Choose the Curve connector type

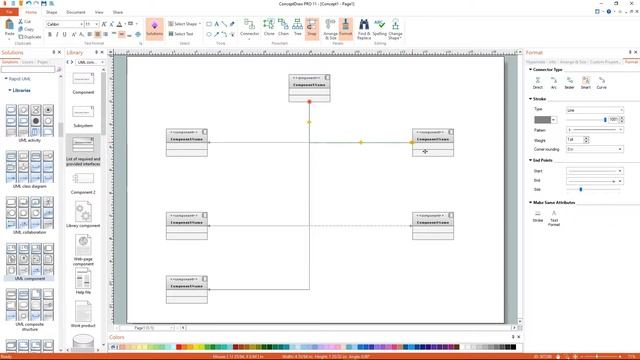602,83
